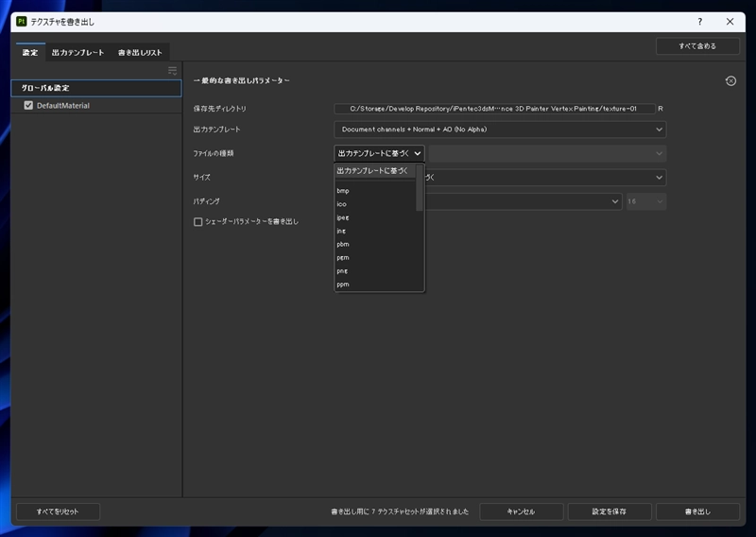Switch to the 書き出しリスト tab
This screenshot has height=537, width=756.
pyautogui.click(x=140, y=52)
